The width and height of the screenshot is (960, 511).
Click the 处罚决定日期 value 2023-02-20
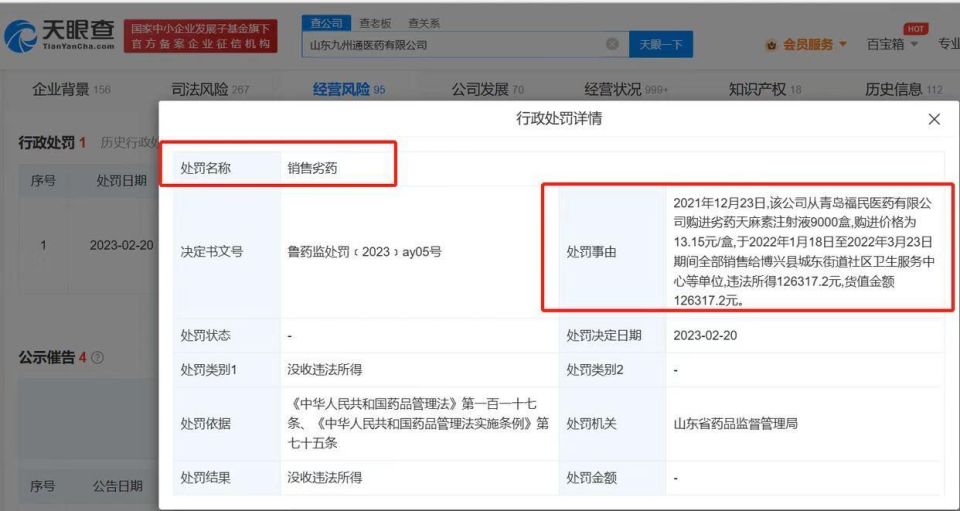(705, 335)
